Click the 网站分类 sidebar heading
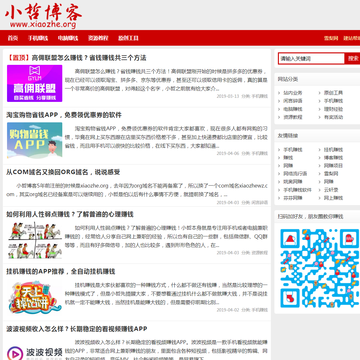 coord(288,79)
